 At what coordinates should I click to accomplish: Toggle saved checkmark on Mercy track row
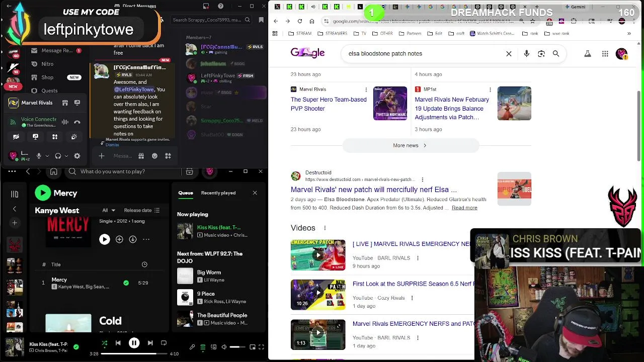(x=126, y=283)
